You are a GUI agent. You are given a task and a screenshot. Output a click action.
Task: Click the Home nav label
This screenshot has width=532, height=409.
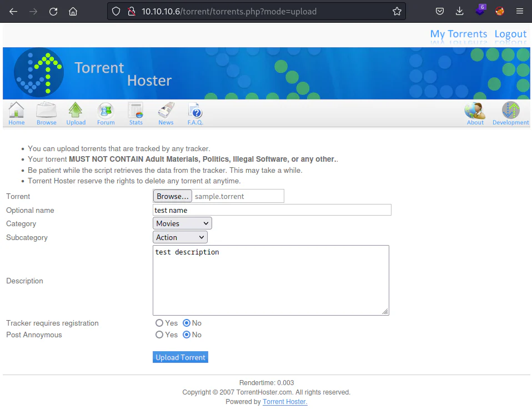(x=16, y=122)
